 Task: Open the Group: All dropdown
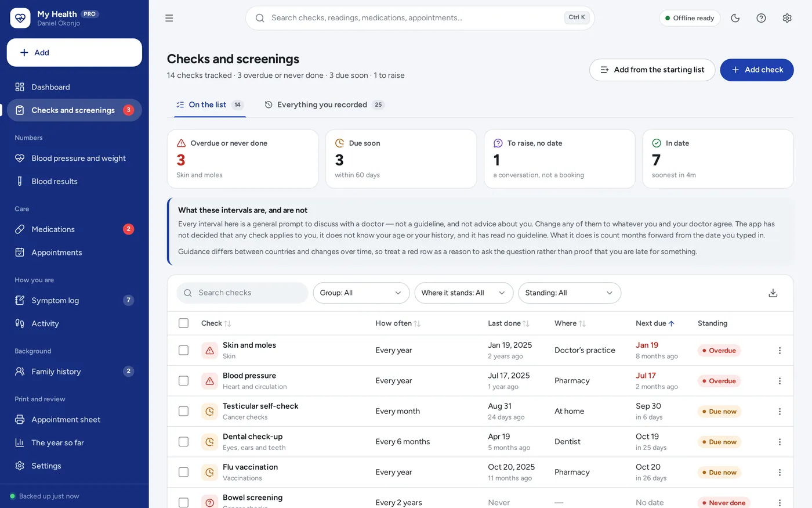pyautogui.click(x=361, y=293)
